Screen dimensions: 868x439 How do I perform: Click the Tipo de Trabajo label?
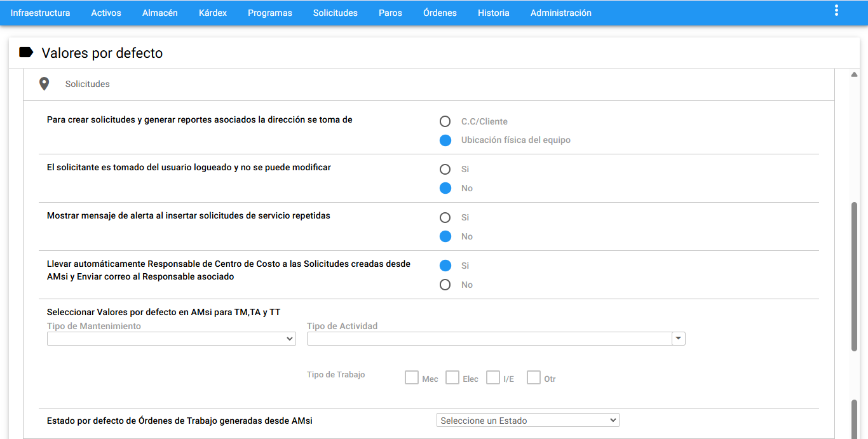336,375
